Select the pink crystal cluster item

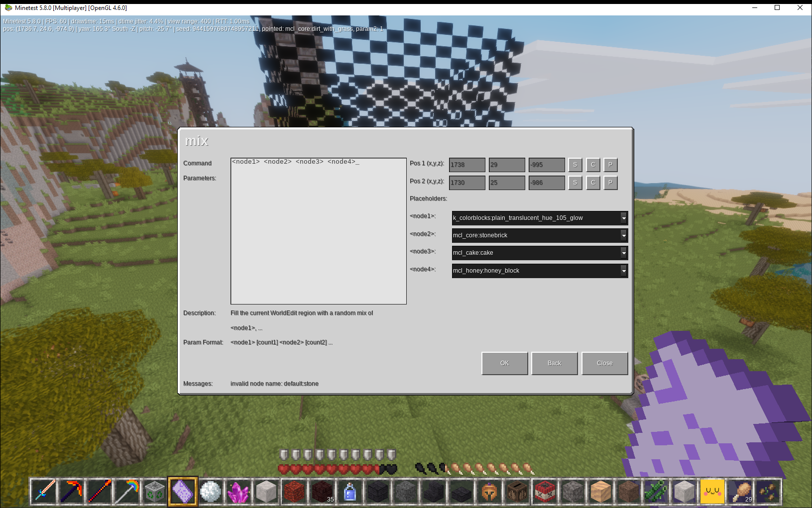click(238, 492)
